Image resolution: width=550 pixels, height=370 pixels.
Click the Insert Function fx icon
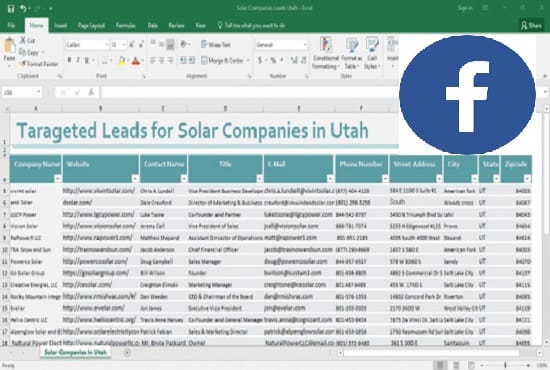click(91, 93)
